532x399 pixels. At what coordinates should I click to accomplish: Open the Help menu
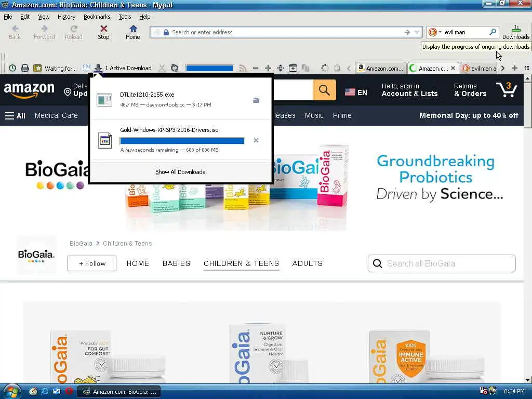click(144, 17)
